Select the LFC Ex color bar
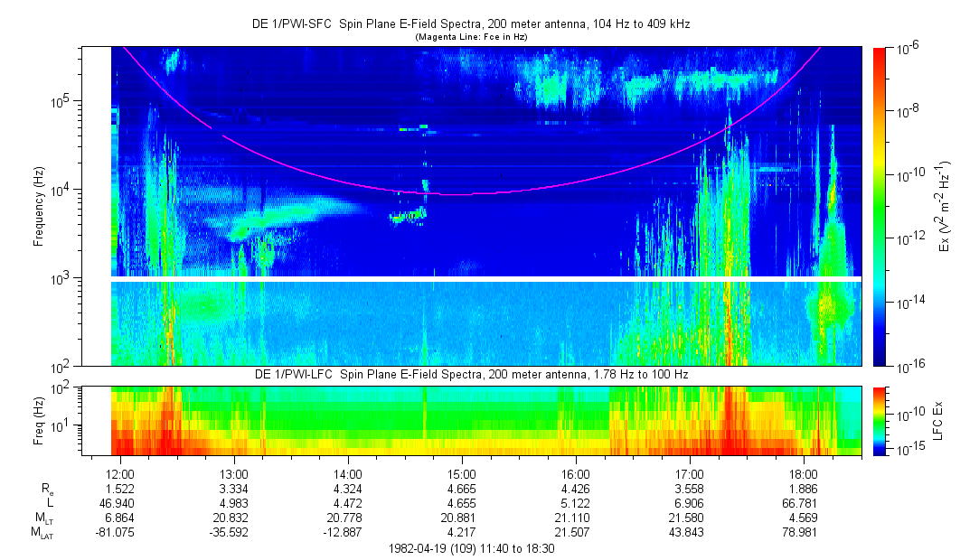979x560 pixels. (x=880, y=421)
